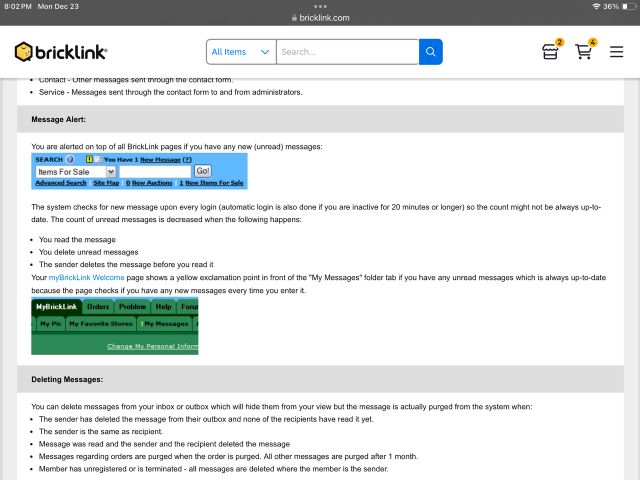This screenshot has width=640, height=480.
Task: Click Advanced Search in the example search box
Action: pos(61,183)
